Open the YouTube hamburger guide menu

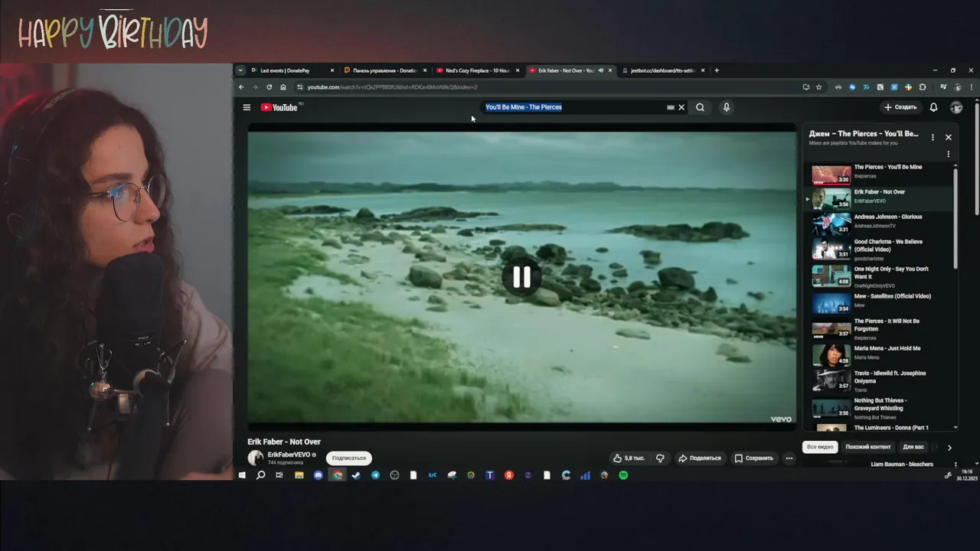247,107
